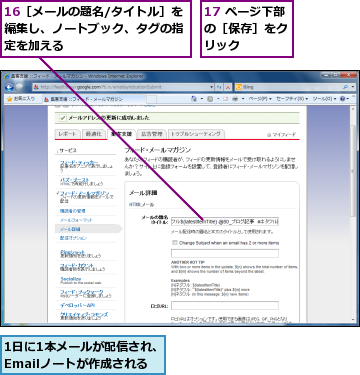Click the browser Forward arrow button
The width and height of the screenshot is (360, 375).
[x=19, y=87]
